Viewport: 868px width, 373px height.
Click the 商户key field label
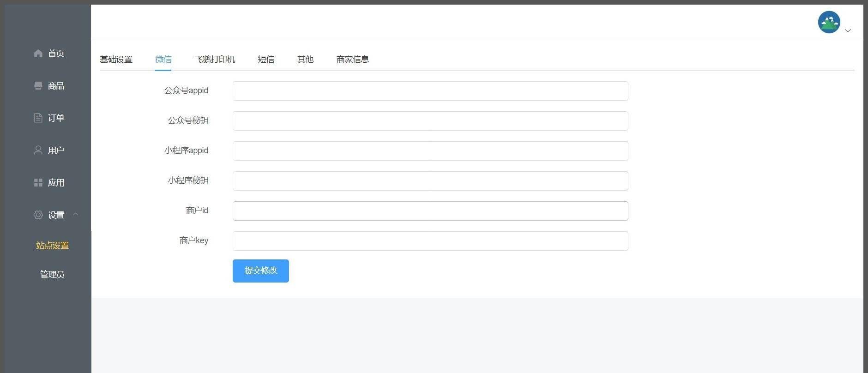pyautogui.click(x=194, y=241)
